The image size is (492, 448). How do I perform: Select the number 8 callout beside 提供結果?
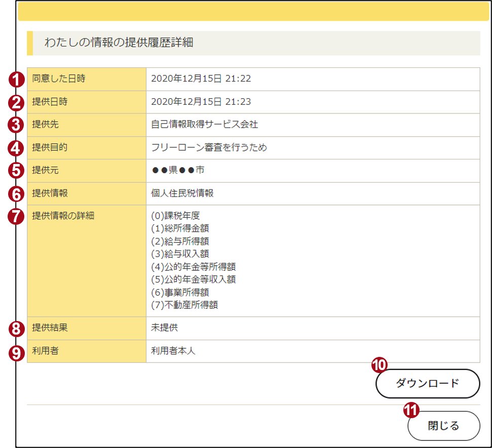pos(17,329)
